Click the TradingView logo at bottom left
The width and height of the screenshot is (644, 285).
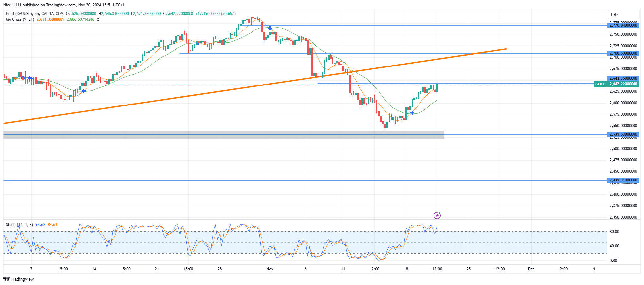18,279
